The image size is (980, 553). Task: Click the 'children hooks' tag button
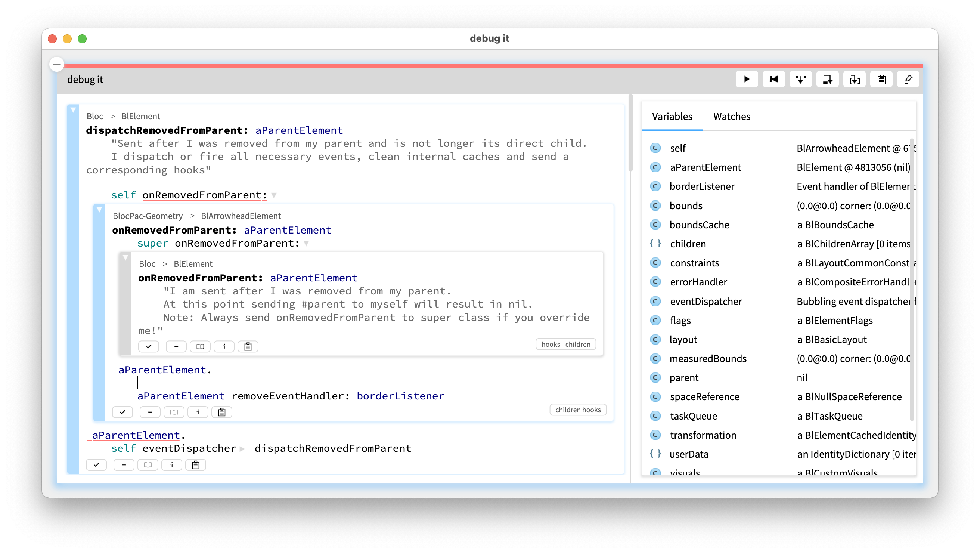pyautogui.click(x=577, y=410)
